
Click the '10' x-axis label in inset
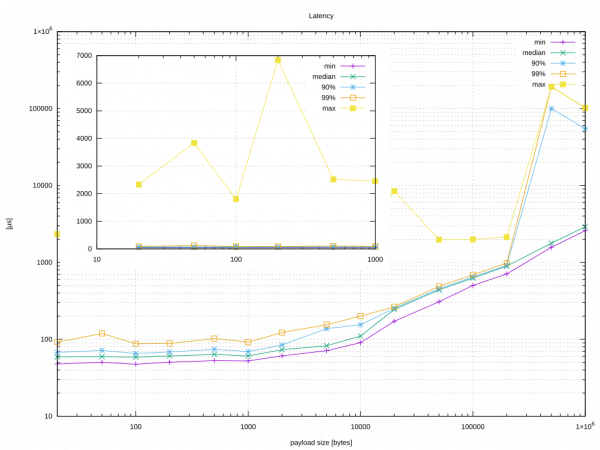tap(97, 260)
